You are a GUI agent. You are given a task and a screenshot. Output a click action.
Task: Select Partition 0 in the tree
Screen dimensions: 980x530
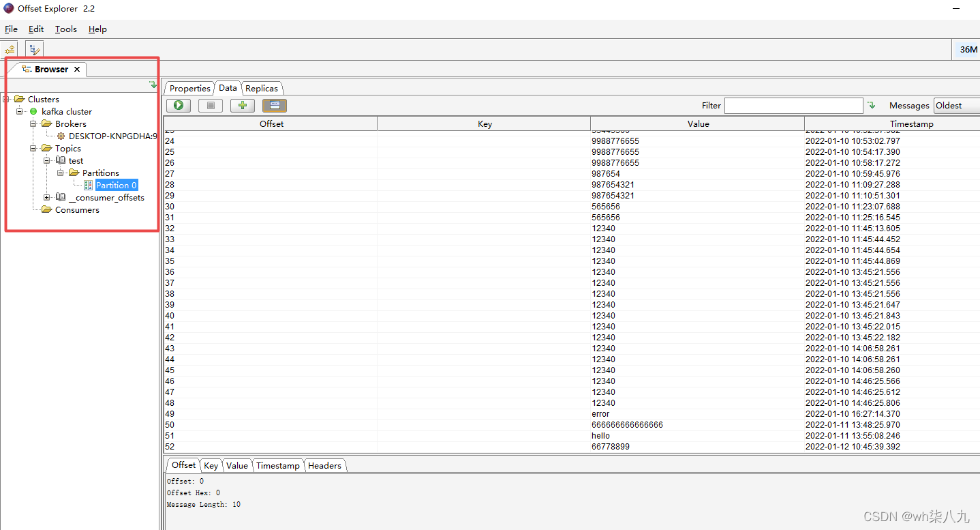tap(116, 185)
